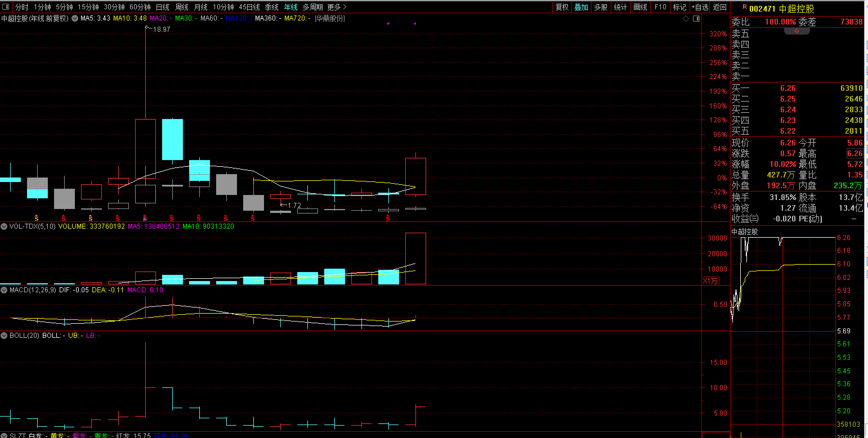Expand the red chevron under 委比
Image resolution: width=868 pixels, height=438 pixels.
[x=797, y=31]
